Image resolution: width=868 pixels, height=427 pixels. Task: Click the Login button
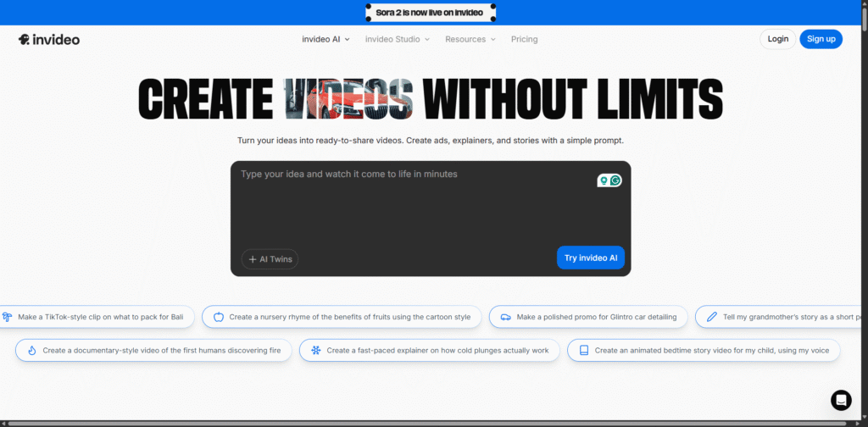click(x=778, y=39)
